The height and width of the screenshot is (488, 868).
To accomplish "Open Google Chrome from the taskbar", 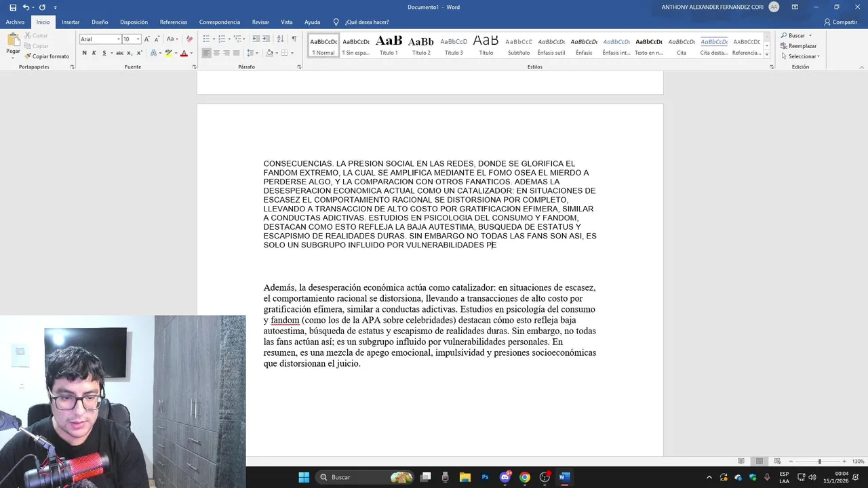I will pos(524,477).
